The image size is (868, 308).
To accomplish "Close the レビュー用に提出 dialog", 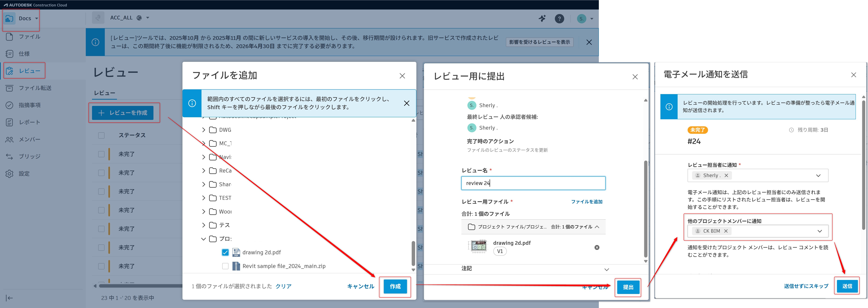I will click(x=635, y=77).
